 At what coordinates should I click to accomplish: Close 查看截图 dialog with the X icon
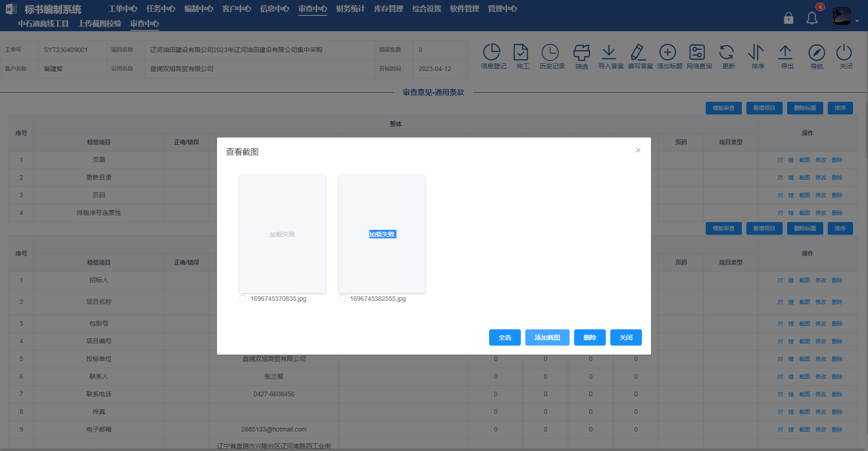pyautogui.click(x=638, y=150)
